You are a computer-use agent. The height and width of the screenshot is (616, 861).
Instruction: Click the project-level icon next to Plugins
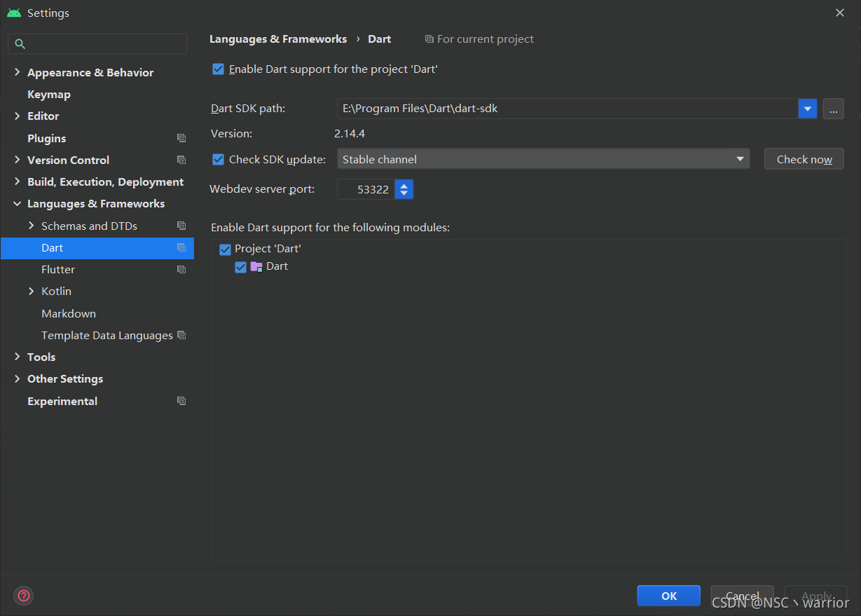point(181,138)
